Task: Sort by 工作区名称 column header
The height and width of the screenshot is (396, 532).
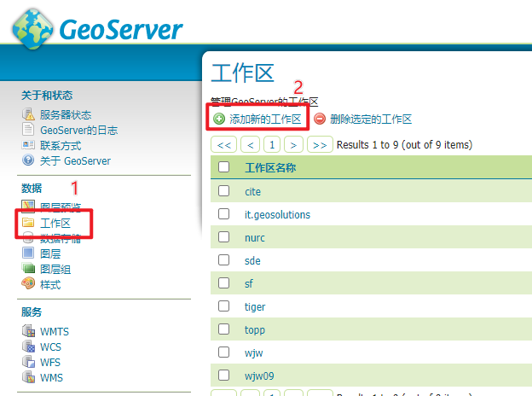Action: tap(270, 167)
